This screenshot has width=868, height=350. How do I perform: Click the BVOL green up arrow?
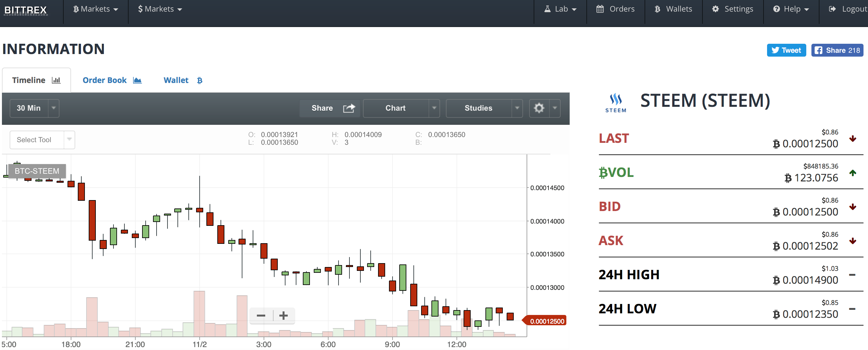pos(853,173)
